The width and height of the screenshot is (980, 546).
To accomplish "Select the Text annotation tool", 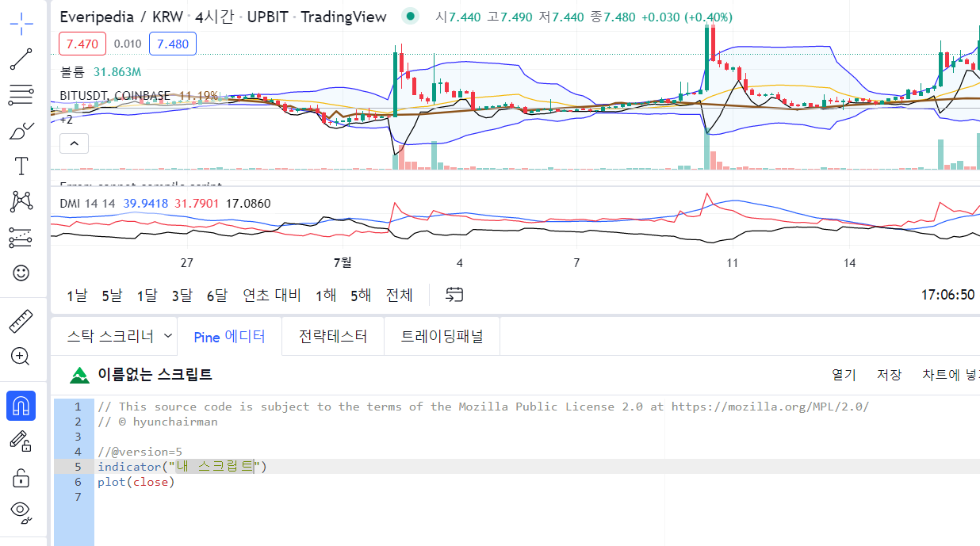I will click(x=21, y=166).
